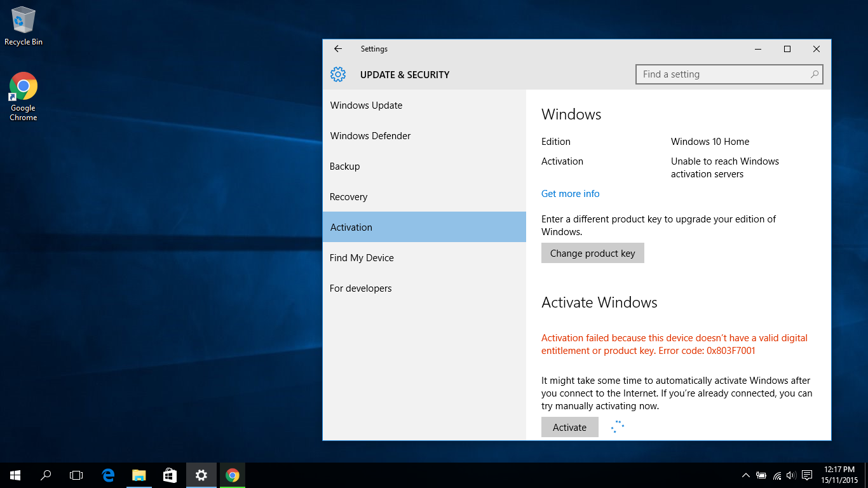868x488 pixels.
Task: Click the Update & Security gear icon
Action: (338, 74)
